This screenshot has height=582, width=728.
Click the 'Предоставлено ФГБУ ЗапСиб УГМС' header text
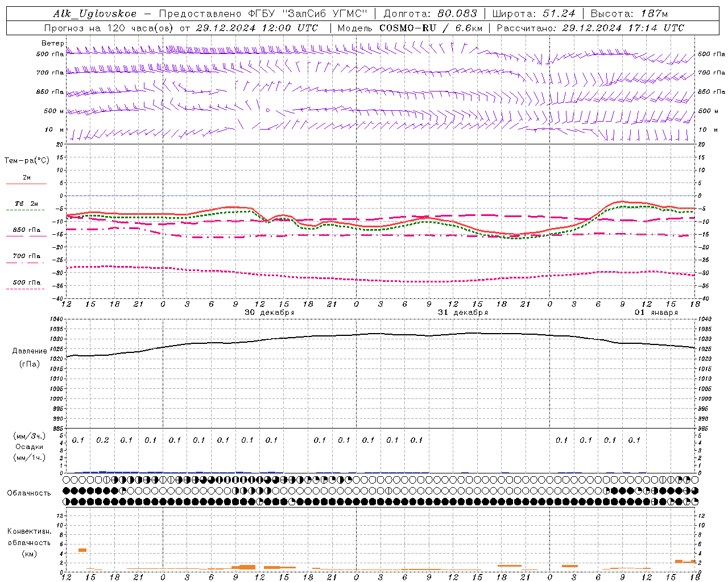(263, 14)
